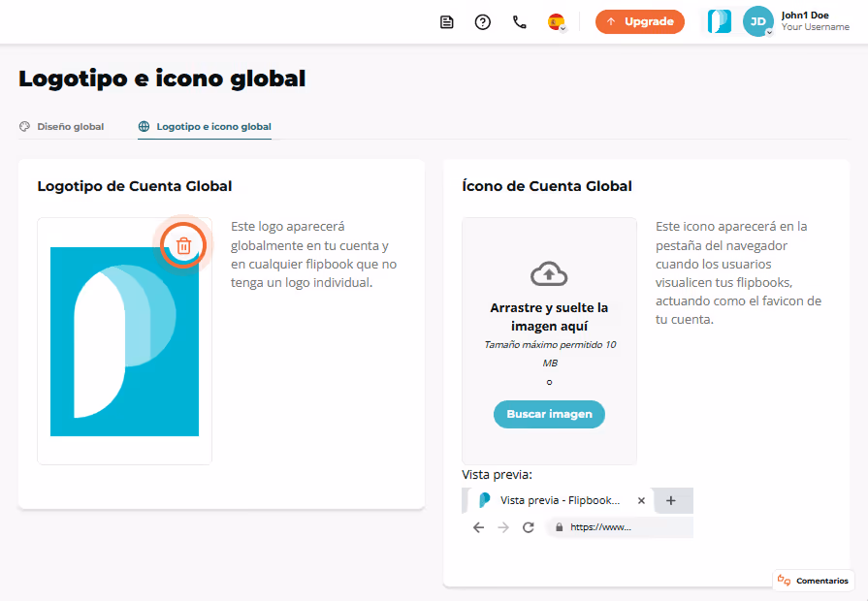Click the Comentarios feedback icon
The image size is (868, 601).
[784, 580]
